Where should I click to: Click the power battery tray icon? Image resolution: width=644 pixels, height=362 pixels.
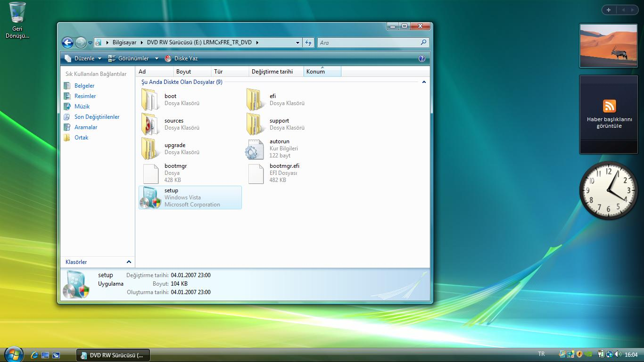601,354
